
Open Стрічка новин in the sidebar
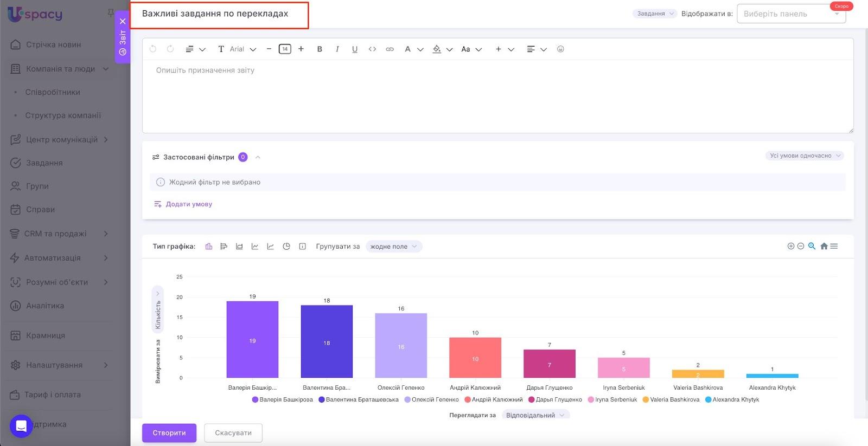[53, 44]
